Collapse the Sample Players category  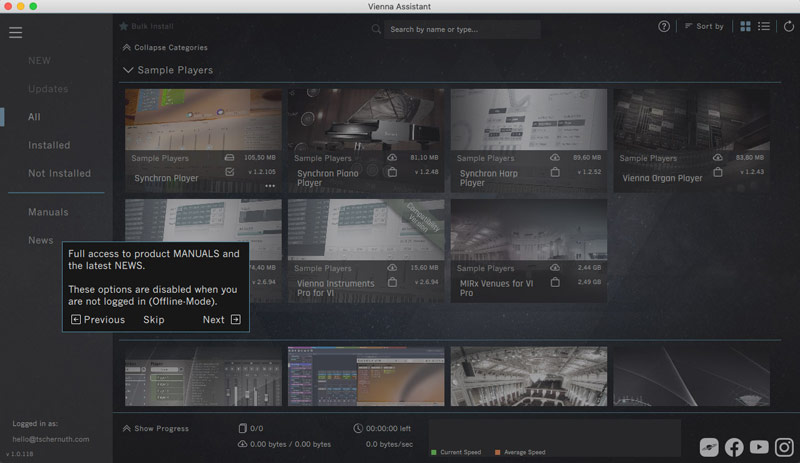(128, 70)
